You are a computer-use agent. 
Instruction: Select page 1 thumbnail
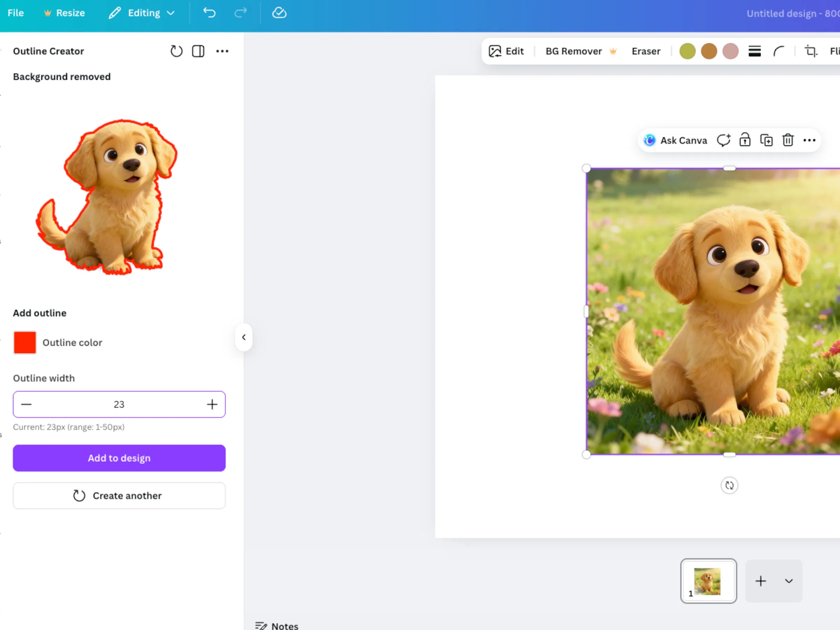click(708, 581)
